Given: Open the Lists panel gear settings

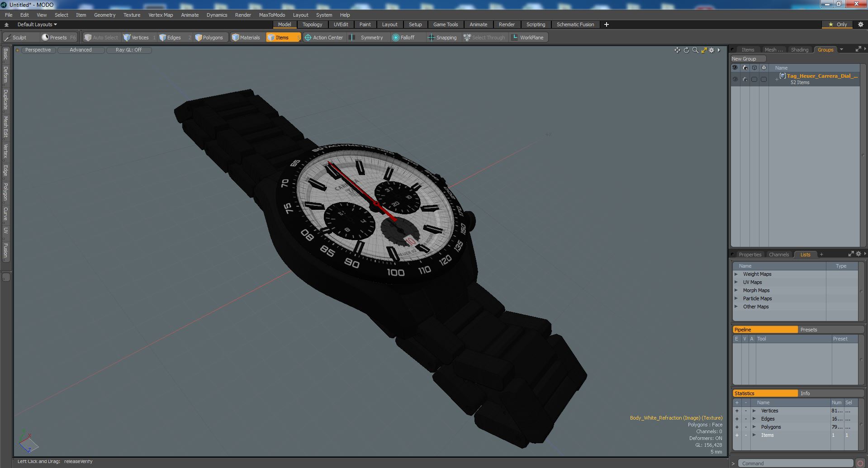Looking at the screenshot, I should (x=859, y=254).
